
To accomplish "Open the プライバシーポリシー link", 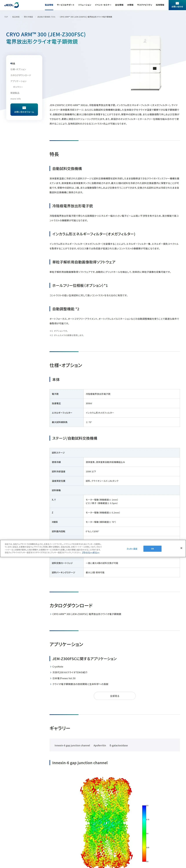I will click(91, 553).
